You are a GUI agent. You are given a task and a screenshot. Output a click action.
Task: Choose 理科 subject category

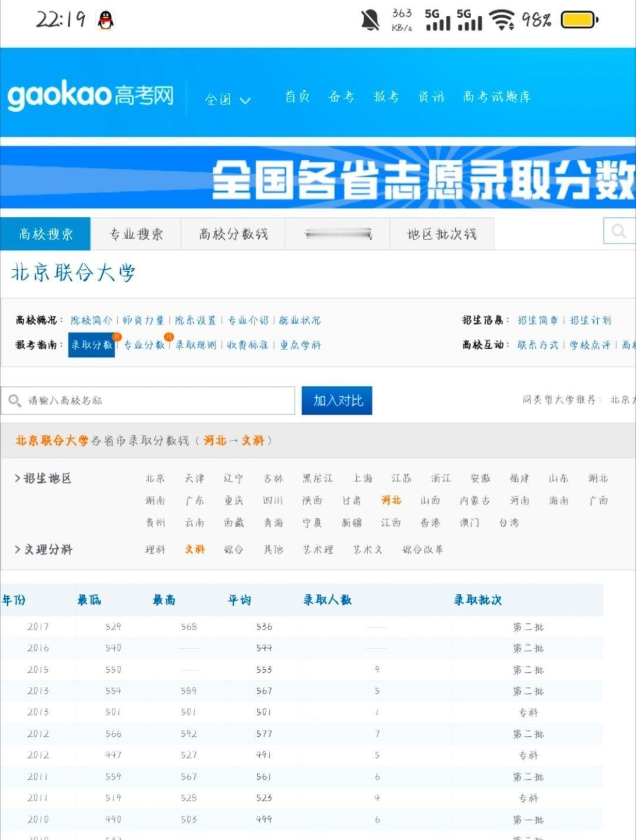155,550
